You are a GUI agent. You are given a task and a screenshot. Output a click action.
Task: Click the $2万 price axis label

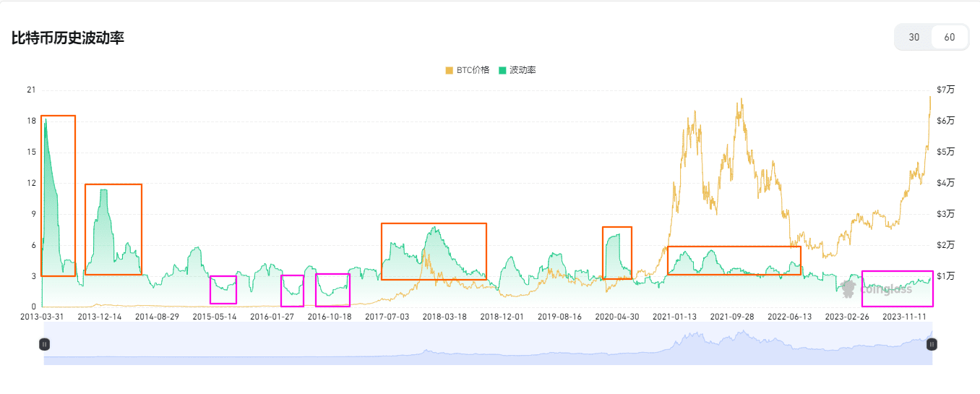click(945, 245)
